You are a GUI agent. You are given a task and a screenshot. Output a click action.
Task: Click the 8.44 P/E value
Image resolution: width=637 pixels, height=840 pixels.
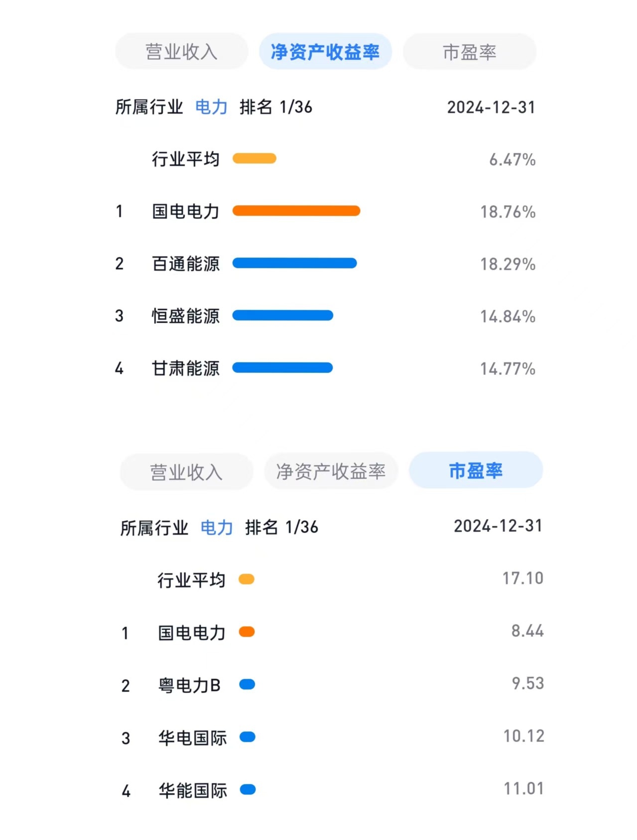[527, 631]
